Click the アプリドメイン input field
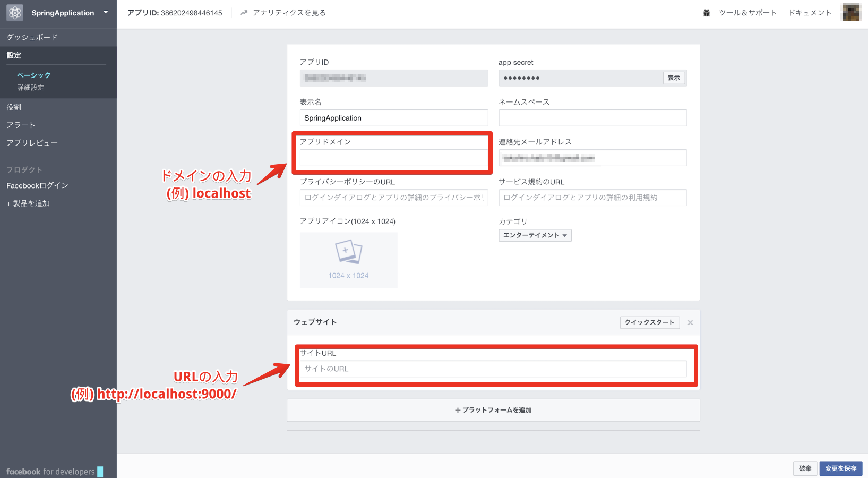 (x=394, y=158)
